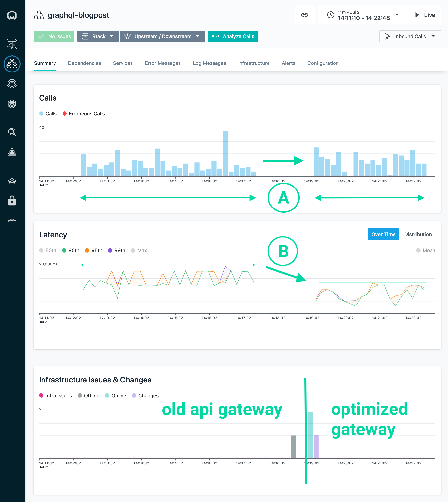Click the copy link icon button
The image size is (448, 502).
(x=305, y=15)
